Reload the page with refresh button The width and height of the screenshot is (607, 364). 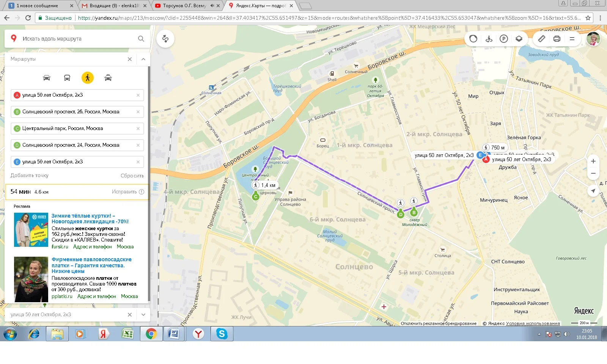click(x=28, y=18)
